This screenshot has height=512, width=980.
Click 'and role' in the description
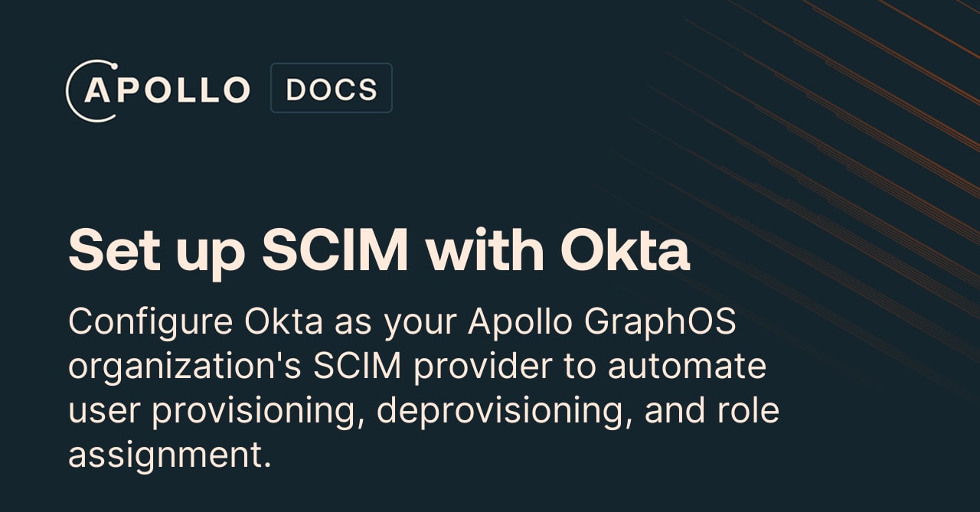[x=712, y=411]
